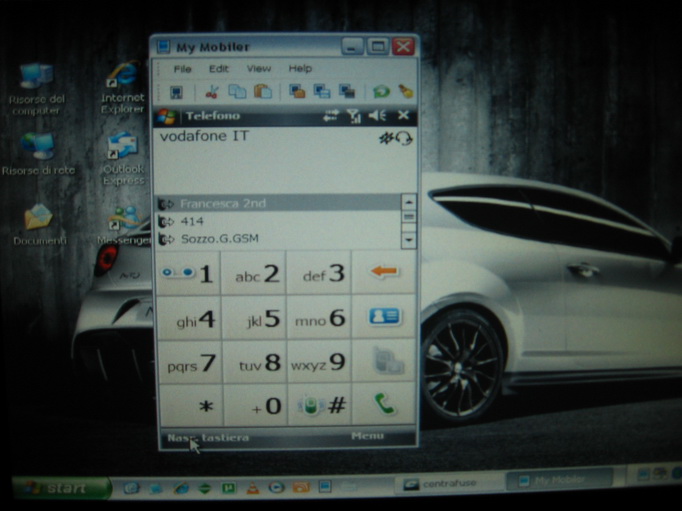Open Outlook Express desktop shortcut
This screenshot has height=511, width=682.
tap(124, 159)
